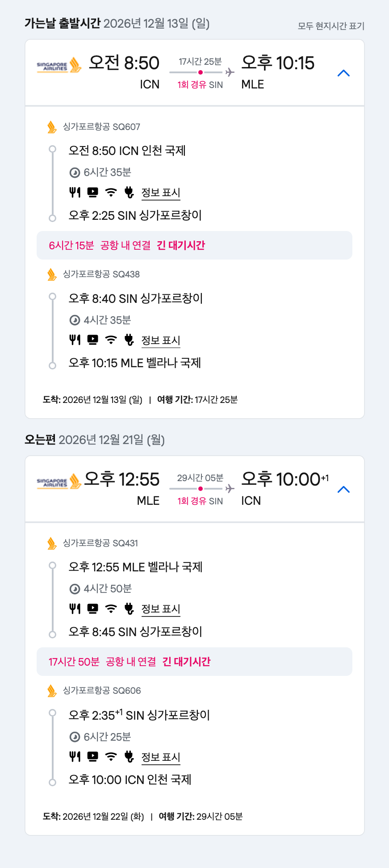
Task: Click the meal icon for flight SQ607
Action: pos(75,193)
